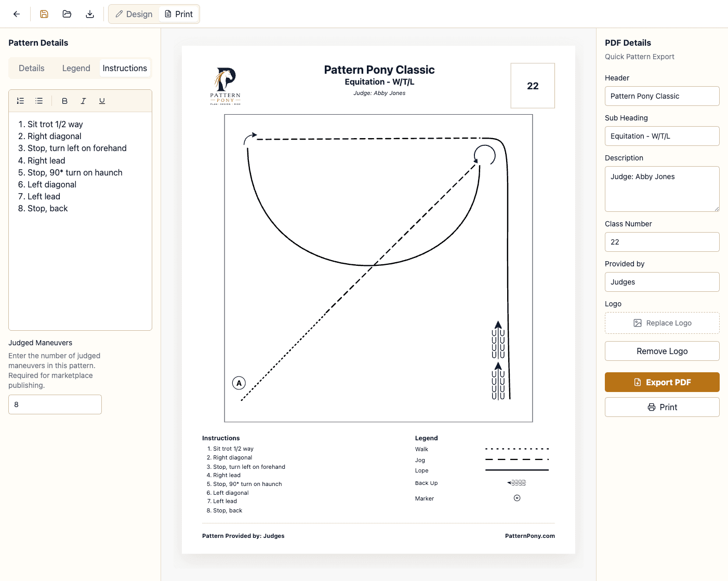
Task: Click the Sub Heading input field
Action: 662,136
